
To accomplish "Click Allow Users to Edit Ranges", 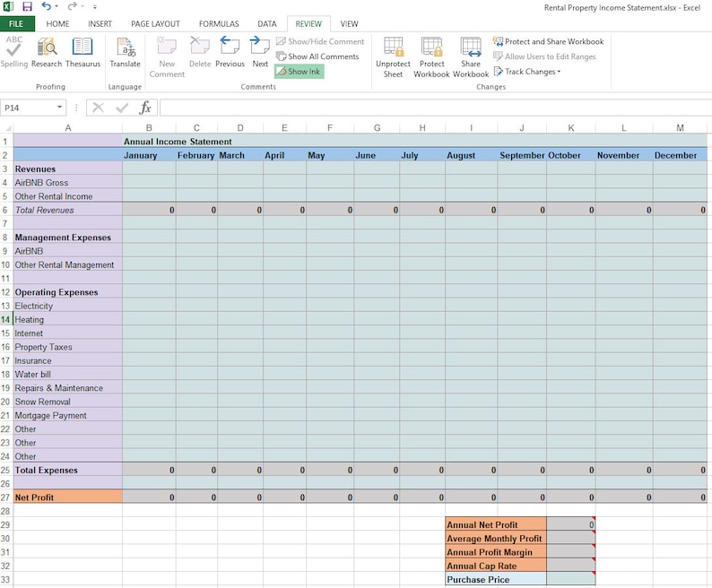I will click(x=544, y=56).
